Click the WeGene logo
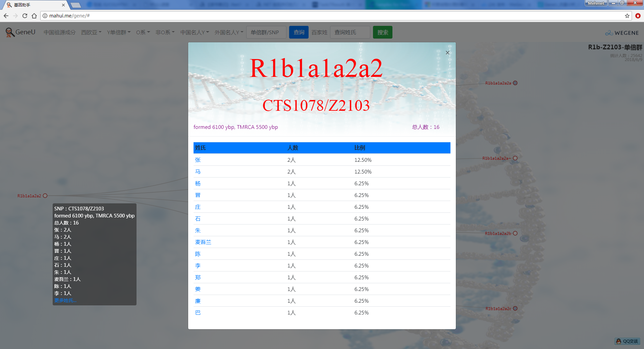This screenshot has height=349, width=644. coord(622,33)
